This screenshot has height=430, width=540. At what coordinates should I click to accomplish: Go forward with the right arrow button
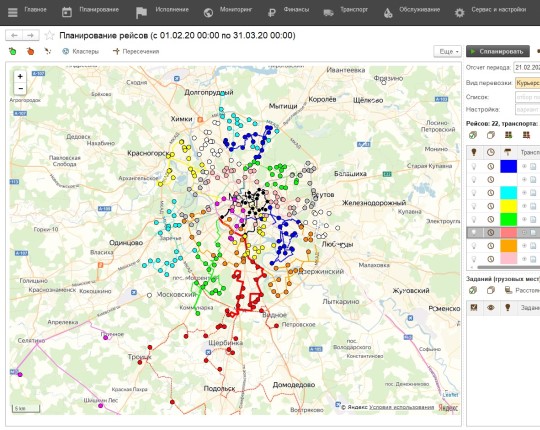click(31, 35)
